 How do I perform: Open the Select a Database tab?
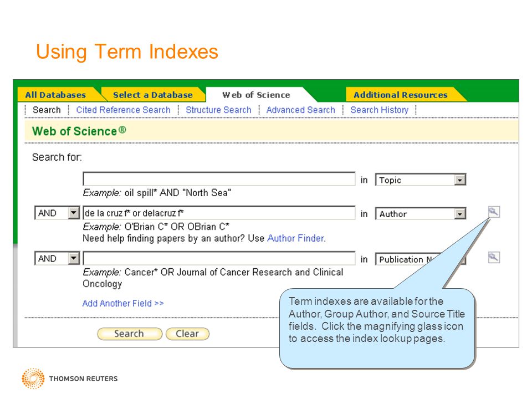pyautogui.click(x=153, y=95)
